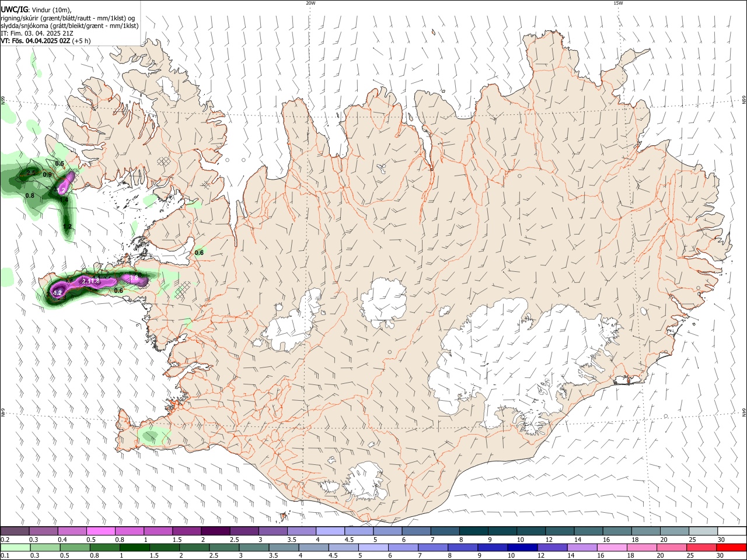Click the white 0.8 value inside the purple band
The height and width of the screenshot is (560, 747).
tap(134, 278)
